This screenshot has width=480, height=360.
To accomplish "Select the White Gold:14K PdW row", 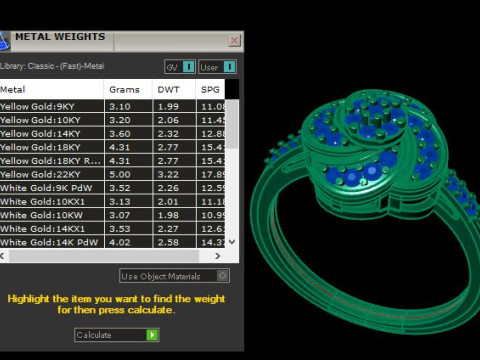I will (112, 242).
